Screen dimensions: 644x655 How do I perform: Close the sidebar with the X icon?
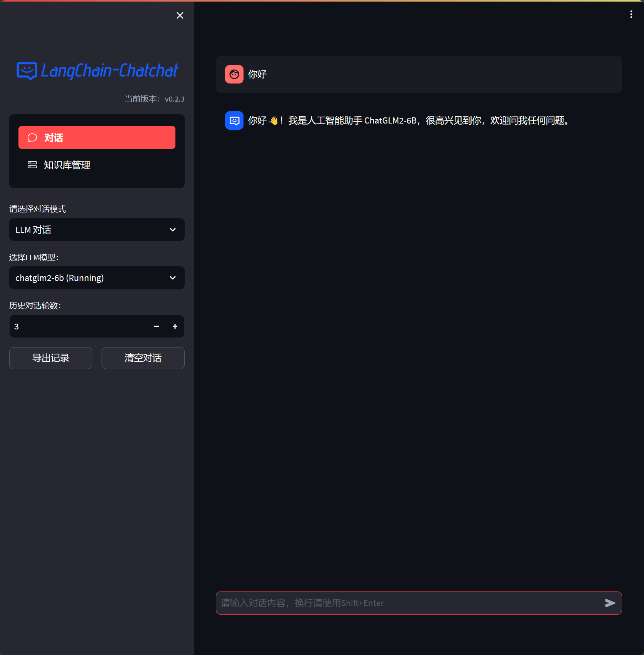tap(180, 15)
